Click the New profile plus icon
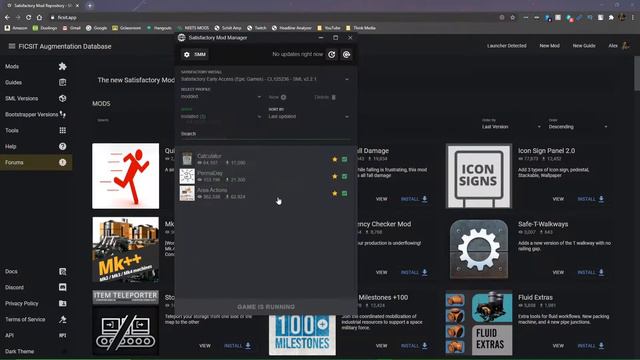The width and height of the screenshot is (640, 360). [x=283, y=97]
